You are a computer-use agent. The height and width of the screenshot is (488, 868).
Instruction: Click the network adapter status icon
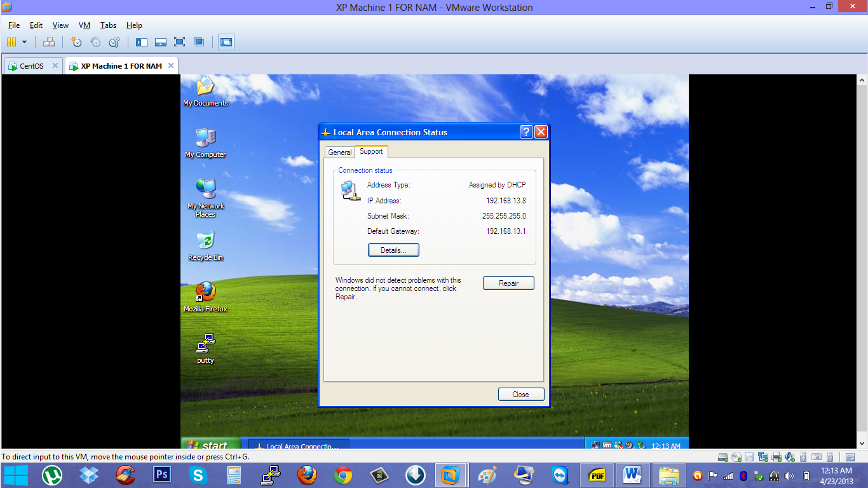[x=763, y=457]
